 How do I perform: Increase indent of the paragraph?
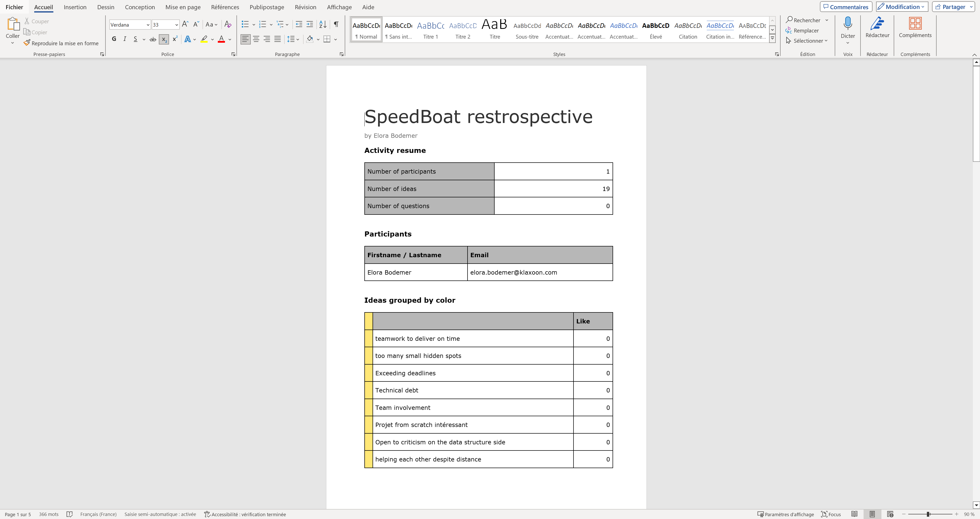point(310,24)
